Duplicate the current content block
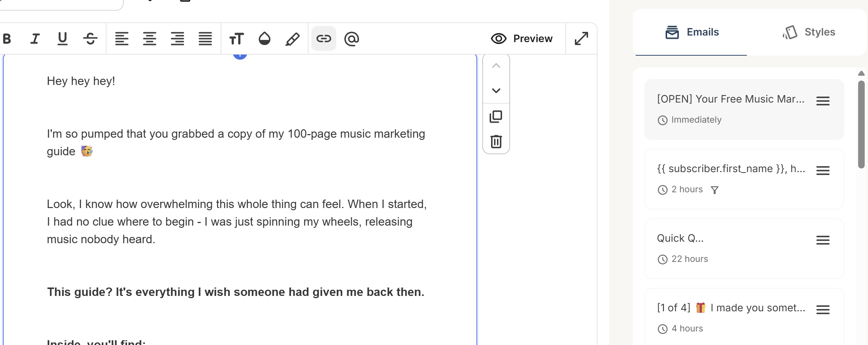The height and width of the screenshot is (345, 868). point(496,117)
